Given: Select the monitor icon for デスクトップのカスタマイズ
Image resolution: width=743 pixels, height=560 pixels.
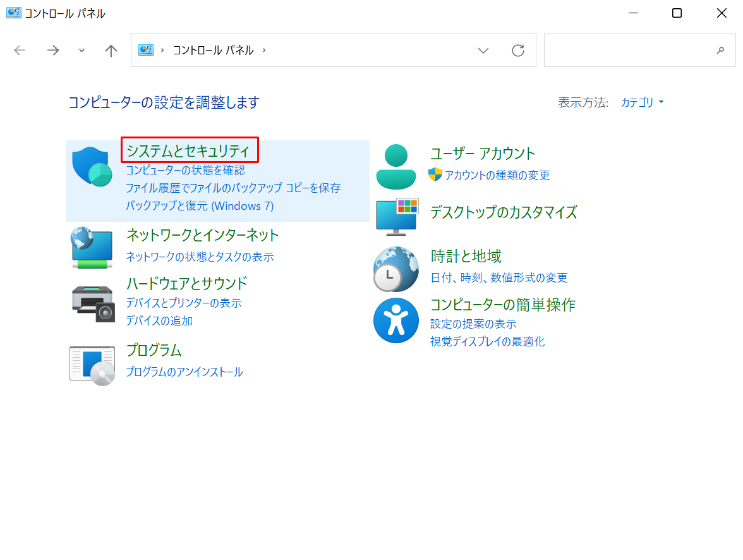Looking at the screenshot, I should (396, 216).
